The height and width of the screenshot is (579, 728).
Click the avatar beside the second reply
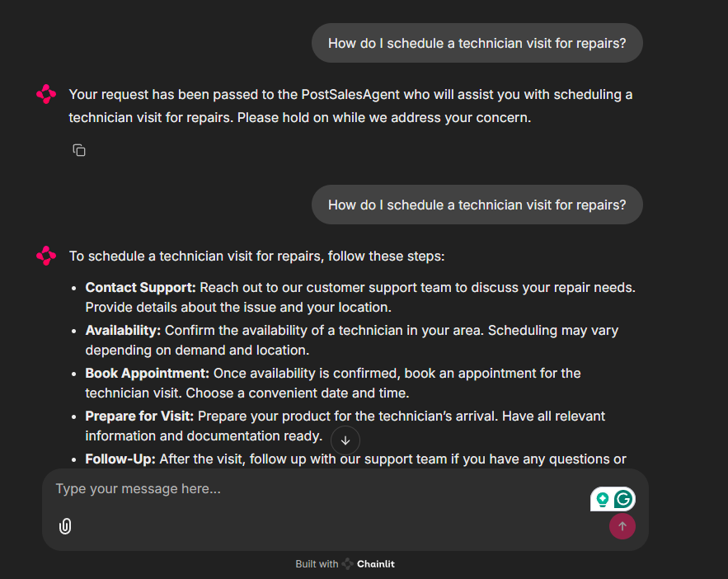46,256
